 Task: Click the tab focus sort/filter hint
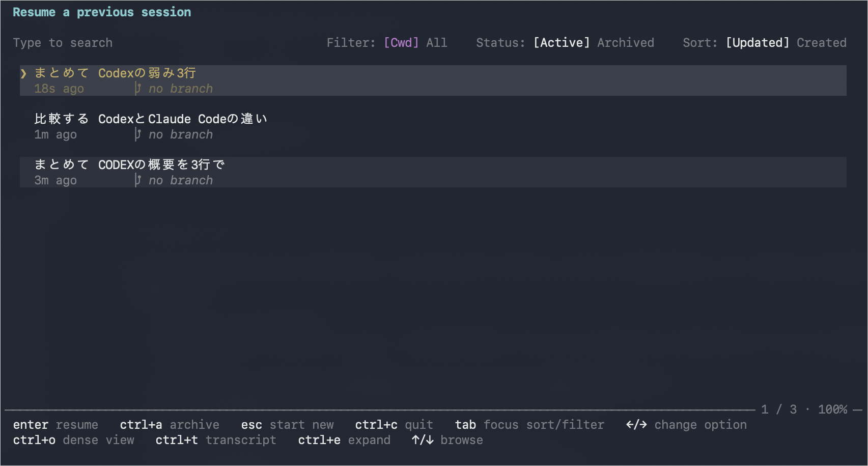[529, 425]
